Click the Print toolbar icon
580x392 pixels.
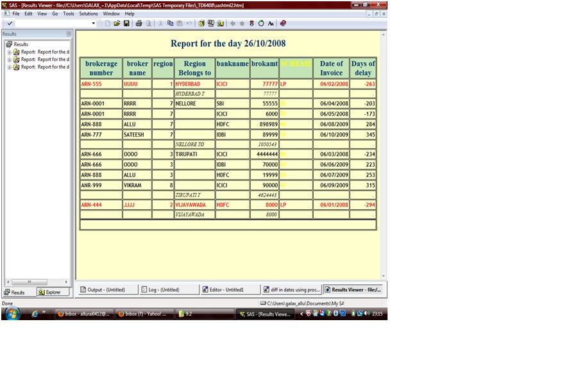click(139, 23)
